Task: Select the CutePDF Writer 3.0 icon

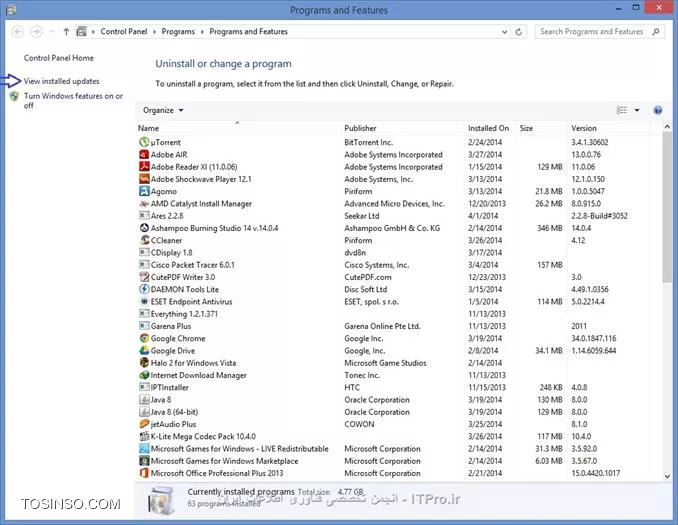Action: tap(144, 277)
